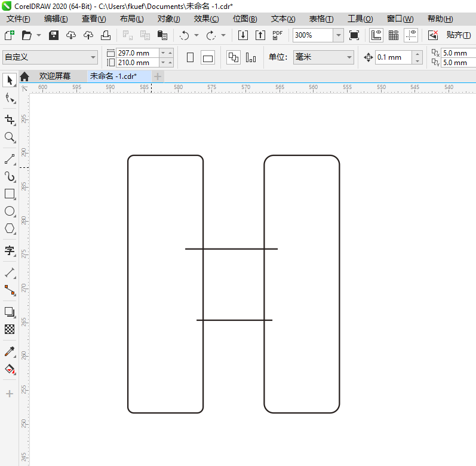The height and width of the screenshot is (466, 476).
Task: Click the nudge distance field 0.1 mm
Action: click(394, 57)
